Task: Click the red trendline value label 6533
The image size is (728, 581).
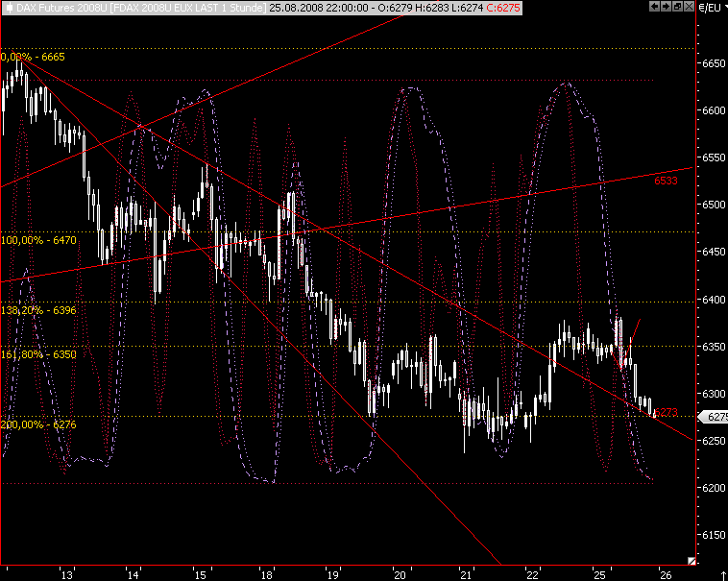Action: coord(666,181)
